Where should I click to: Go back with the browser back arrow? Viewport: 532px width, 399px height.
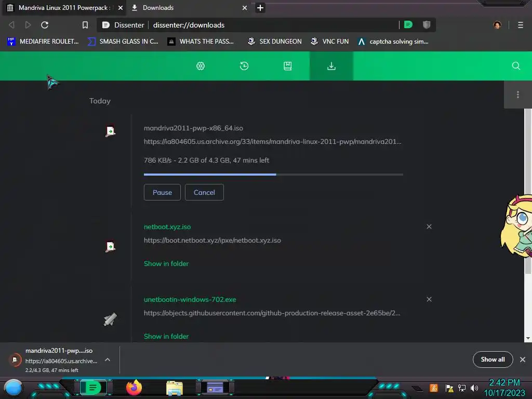pos(11,25)
